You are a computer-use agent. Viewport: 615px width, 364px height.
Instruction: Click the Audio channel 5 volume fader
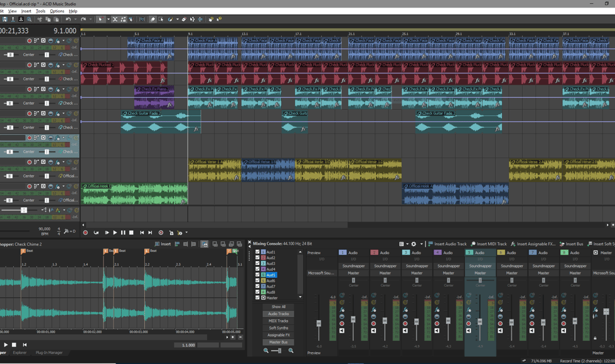click(479, 321)
